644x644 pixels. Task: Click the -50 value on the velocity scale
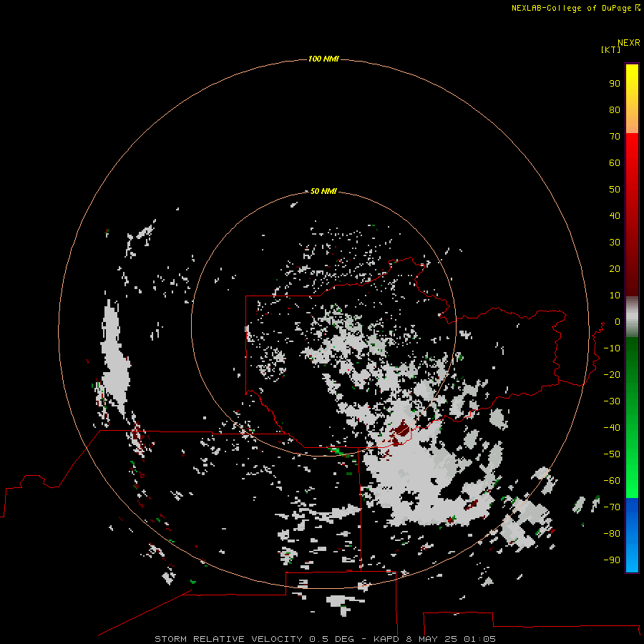[x=612, y=454]
